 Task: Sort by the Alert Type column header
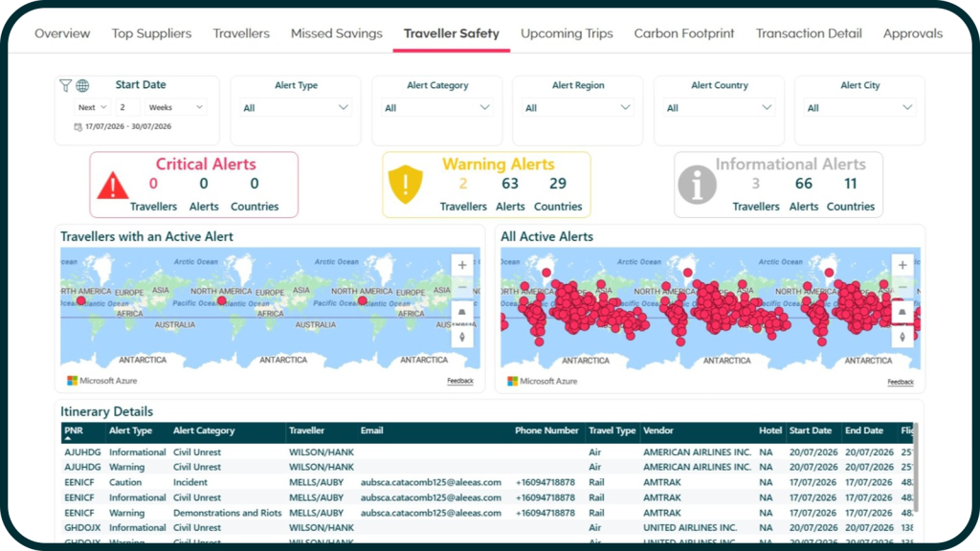click(130, 430)
